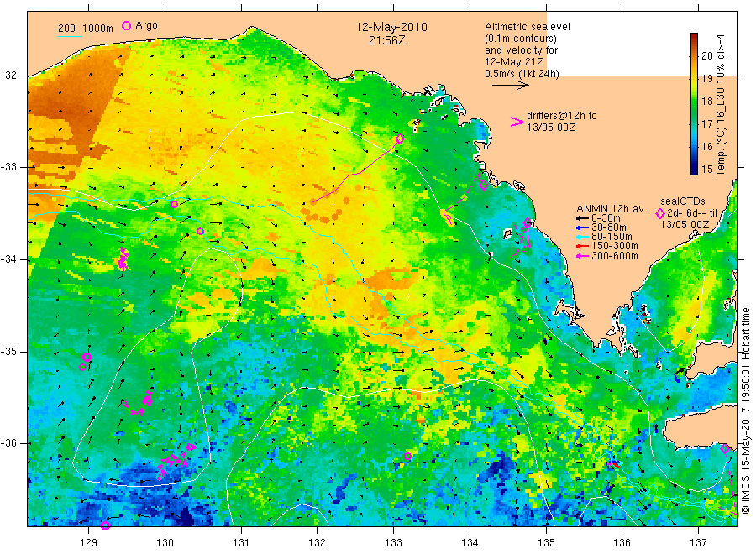This screenshot has width=756, height=554.
Task: Select the seal CTD diamond near 134.2°E, 33.2°S
Action: click(x=484, y=185)
